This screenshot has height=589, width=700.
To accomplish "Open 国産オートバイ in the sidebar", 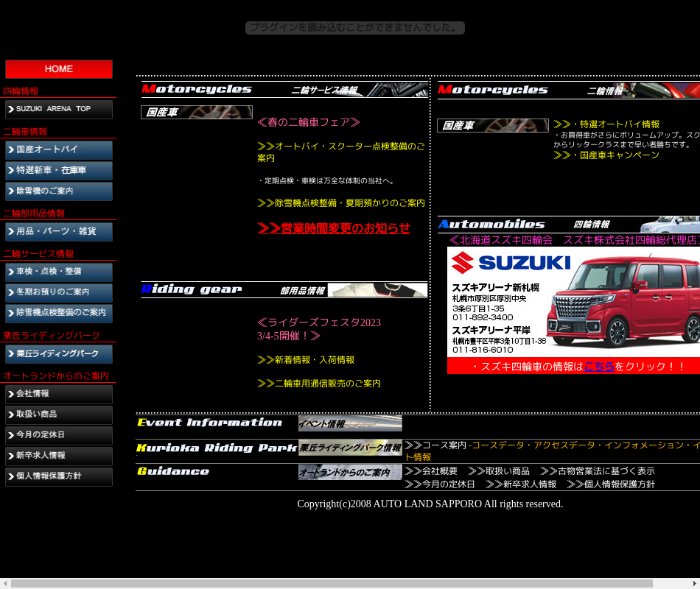I will (x=59, y=150).
